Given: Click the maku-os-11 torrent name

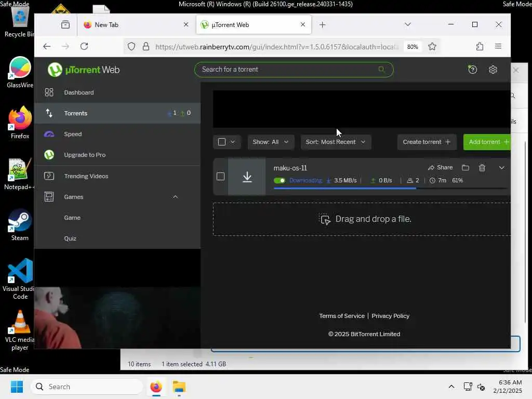Looking at the screenshot, I should coord(290,168).
